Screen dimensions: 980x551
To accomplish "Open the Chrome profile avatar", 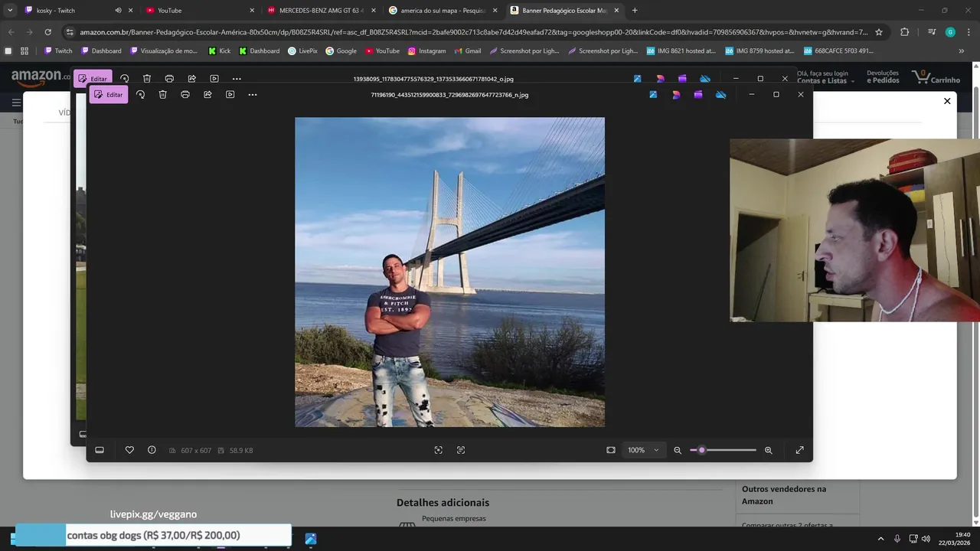I will click(x=950, y=32).
